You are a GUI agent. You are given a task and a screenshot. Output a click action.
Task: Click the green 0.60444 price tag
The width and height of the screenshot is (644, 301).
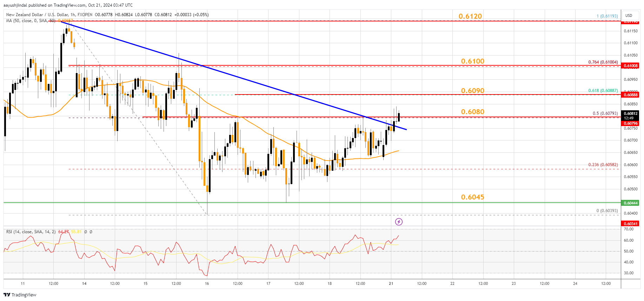[x=631, y=203]
